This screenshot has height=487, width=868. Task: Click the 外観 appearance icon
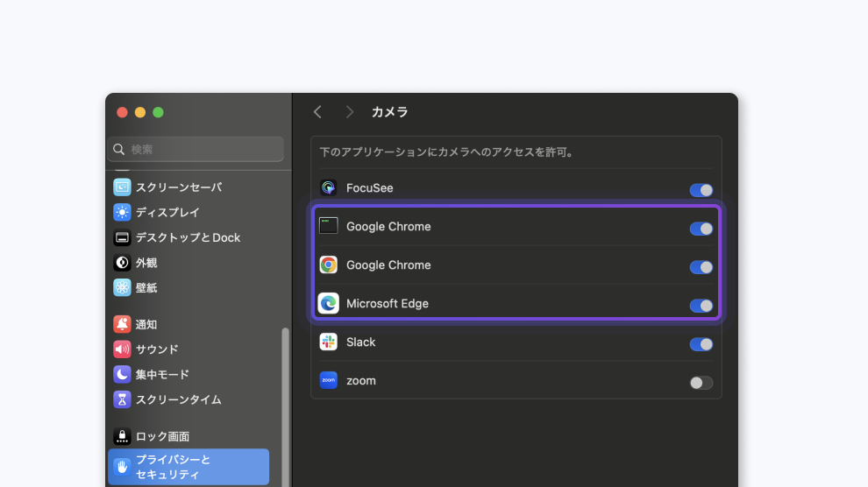tap(122, 263)
